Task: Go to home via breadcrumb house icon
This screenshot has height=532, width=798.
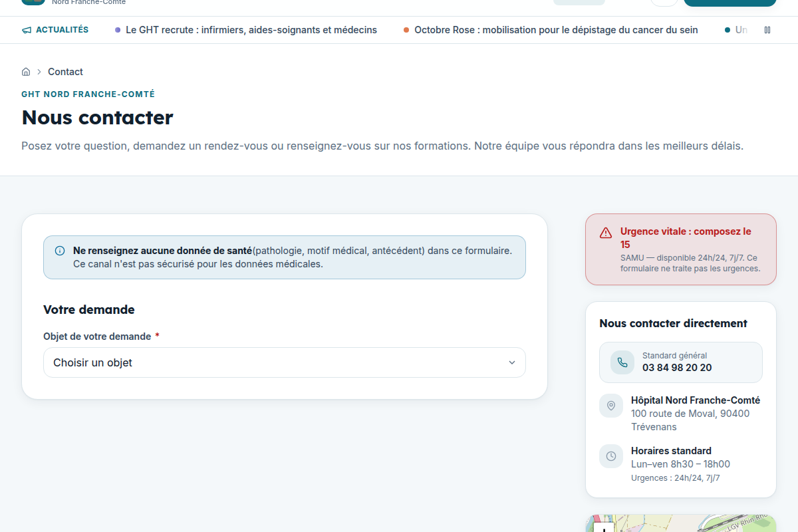Action: (26, 72)
